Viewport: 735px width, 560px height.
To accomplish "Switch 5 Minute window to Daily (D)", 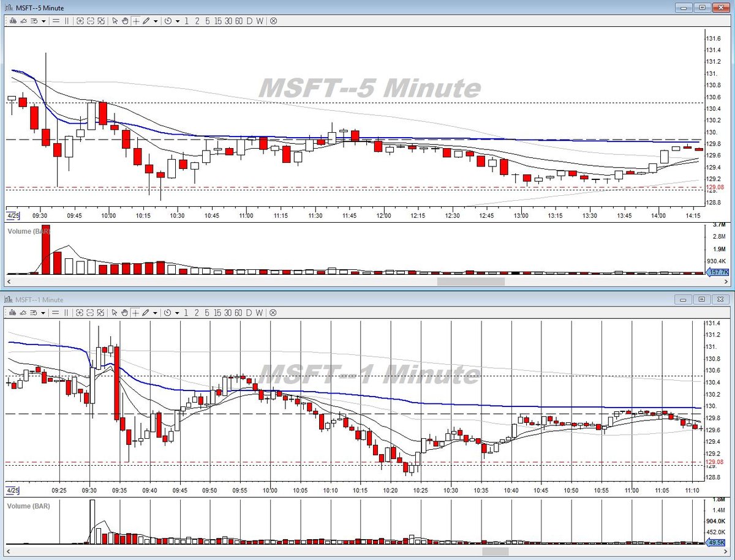I will point(249,21).
